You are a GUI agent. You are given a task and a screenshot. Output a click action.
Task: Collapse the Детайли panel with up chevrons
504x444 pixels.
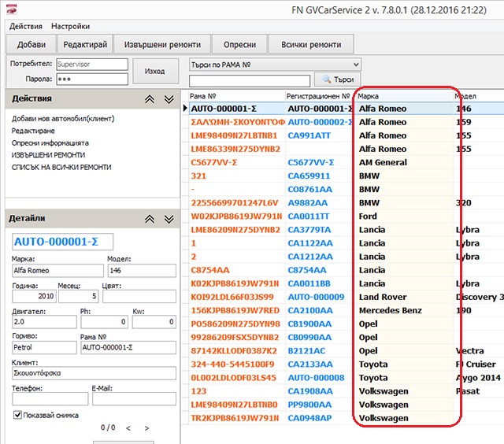coord(150,219)
